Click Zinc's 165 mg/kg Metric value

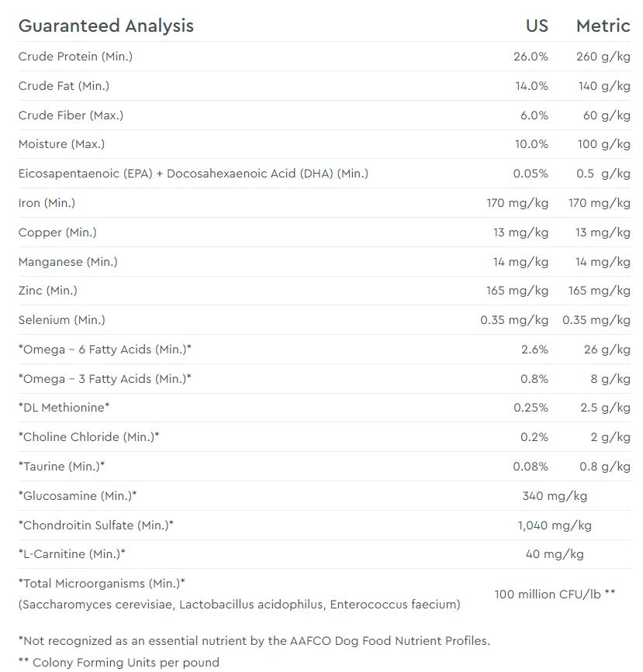pyautogui.click(x=600, y=291)
